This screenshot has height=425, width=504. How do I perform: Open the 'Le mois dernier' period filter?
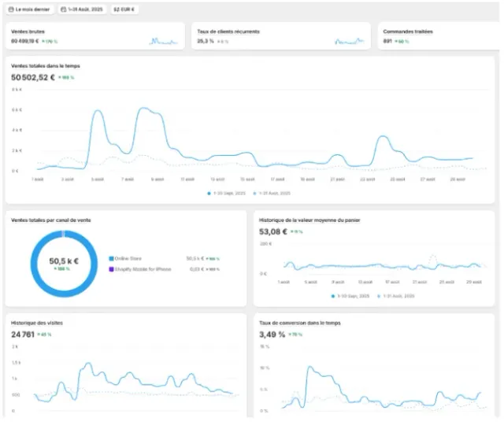tap(29, 9)
